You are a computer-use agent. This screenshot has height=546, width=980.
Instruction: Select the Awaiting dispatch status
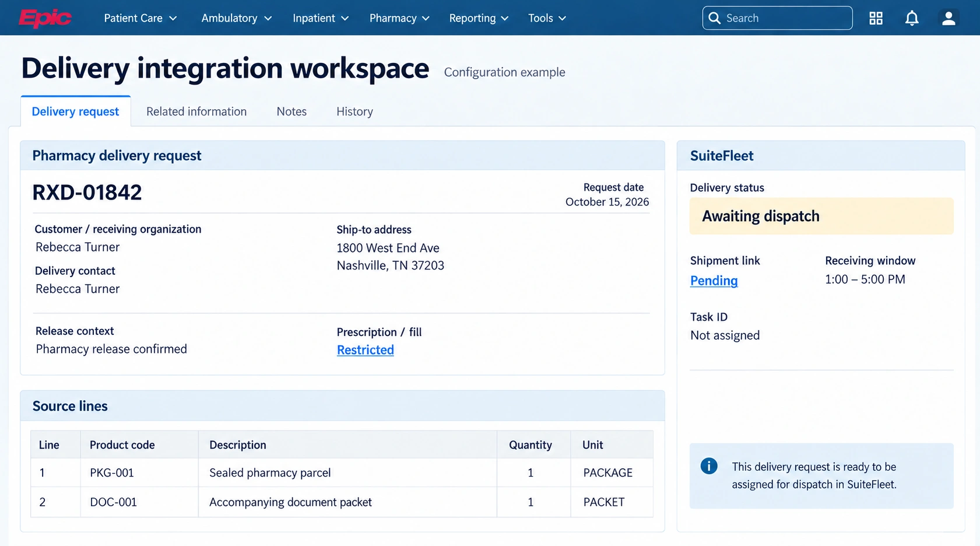tap(821, 216)
